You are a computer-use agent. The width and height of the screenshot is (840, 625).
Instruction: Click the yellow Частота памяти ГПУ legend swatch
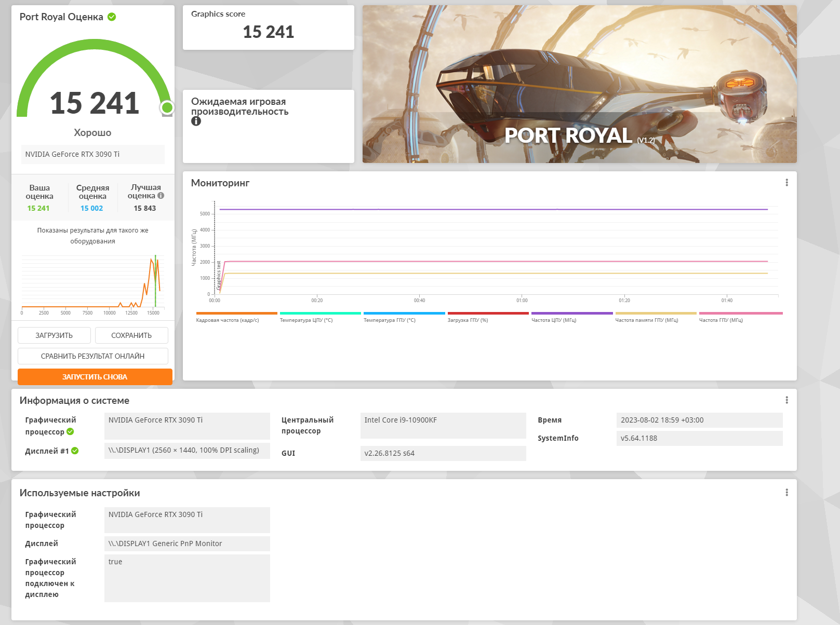656,314
